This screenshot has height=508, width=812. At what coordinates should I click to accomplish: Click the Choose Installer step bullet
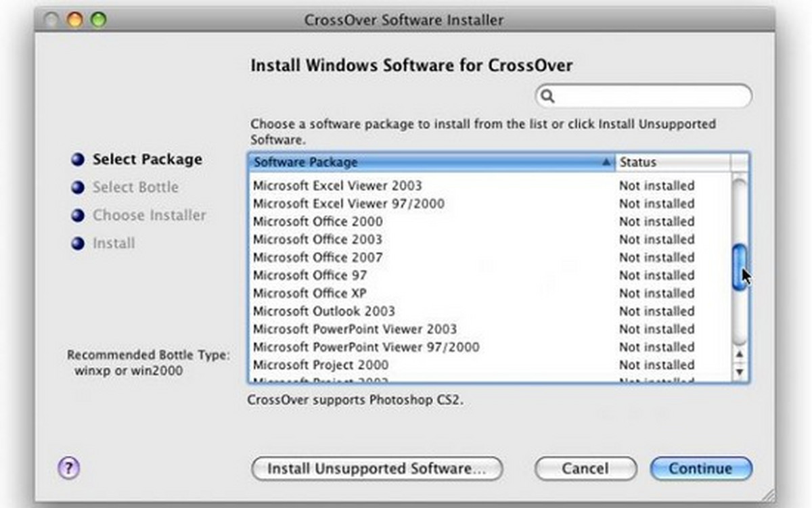pos(78,216)
